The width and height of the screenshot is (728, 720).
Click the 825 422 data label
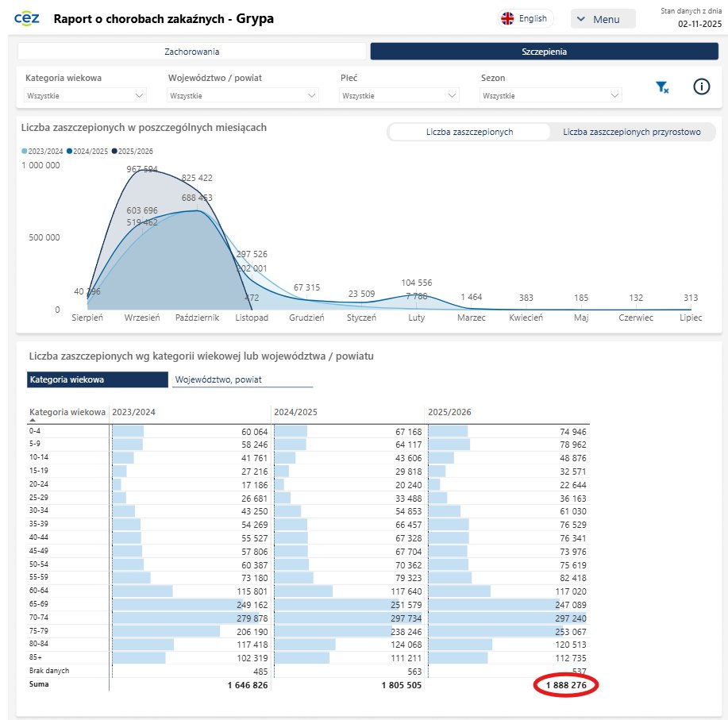(x=197, y=178)
